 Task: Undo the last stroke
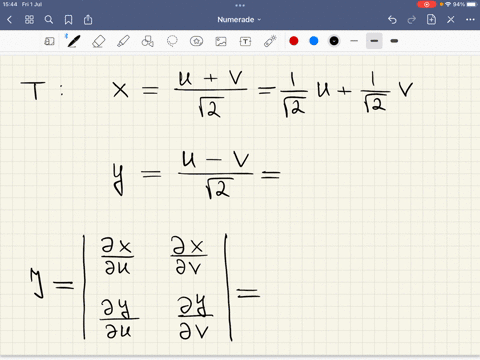pos(392,20)
